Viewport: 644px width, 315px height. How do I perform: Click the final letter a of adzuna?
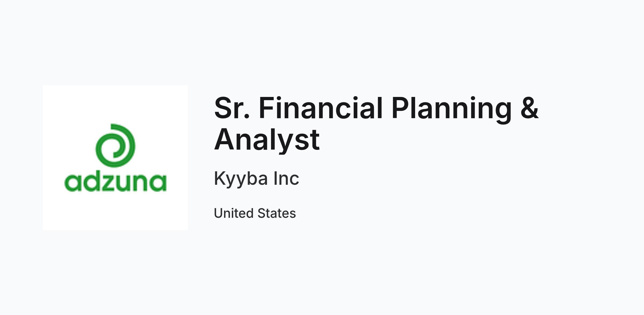click(158, 183)
